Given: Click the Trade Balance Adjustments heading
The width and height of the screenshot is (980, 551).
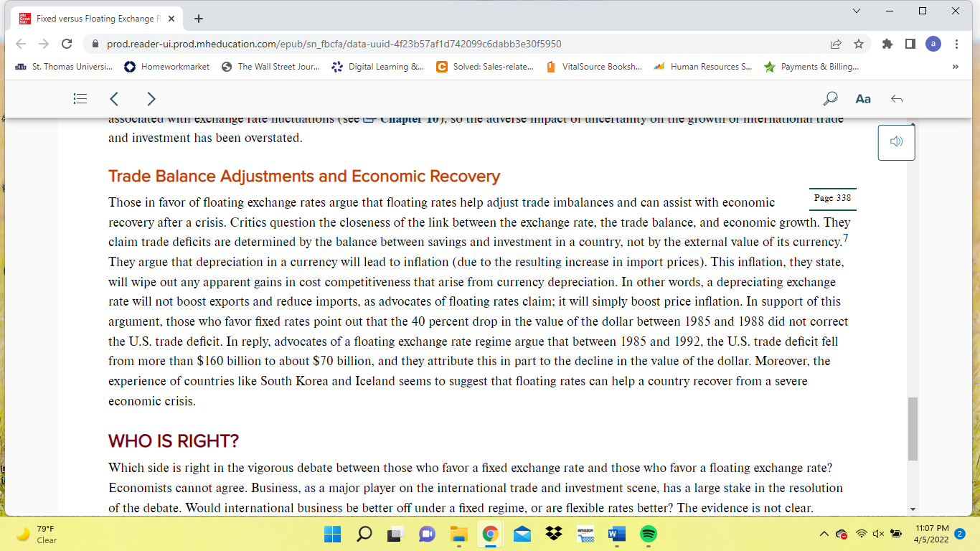Looking at the screenshot, I should 304,176.
